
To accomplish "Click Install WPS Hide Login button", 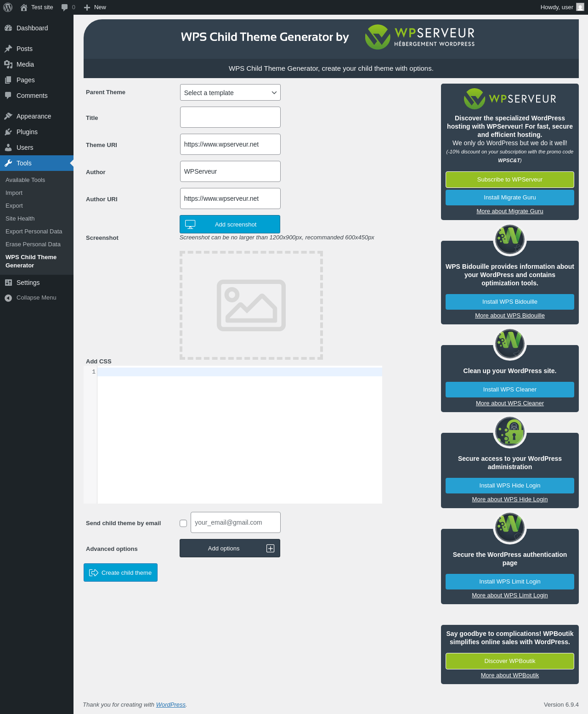I will click(x=510, y=486).
